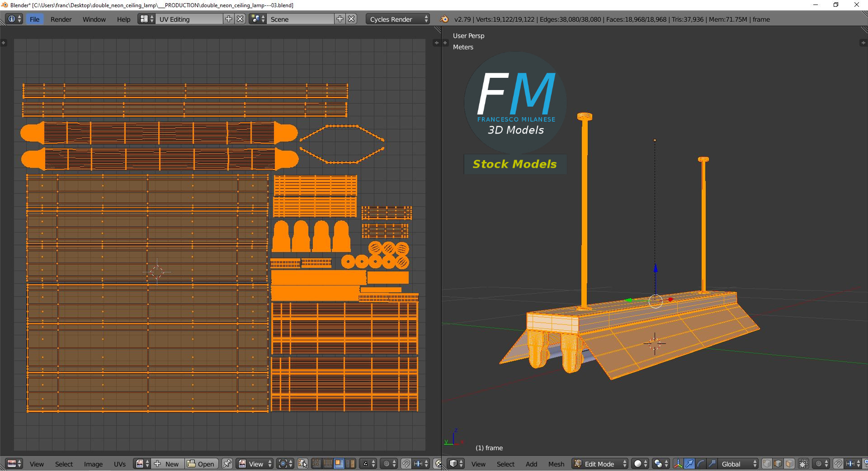Add a new scene with plus icon
The image size is (868, 471).
tap(340, 19)
